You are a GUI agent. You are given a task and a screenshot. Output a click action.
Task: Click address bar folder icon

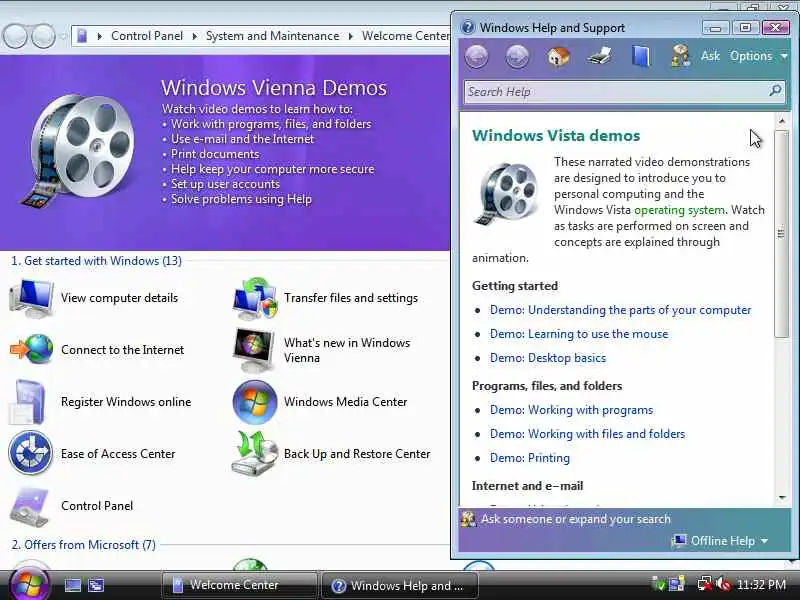82,36
